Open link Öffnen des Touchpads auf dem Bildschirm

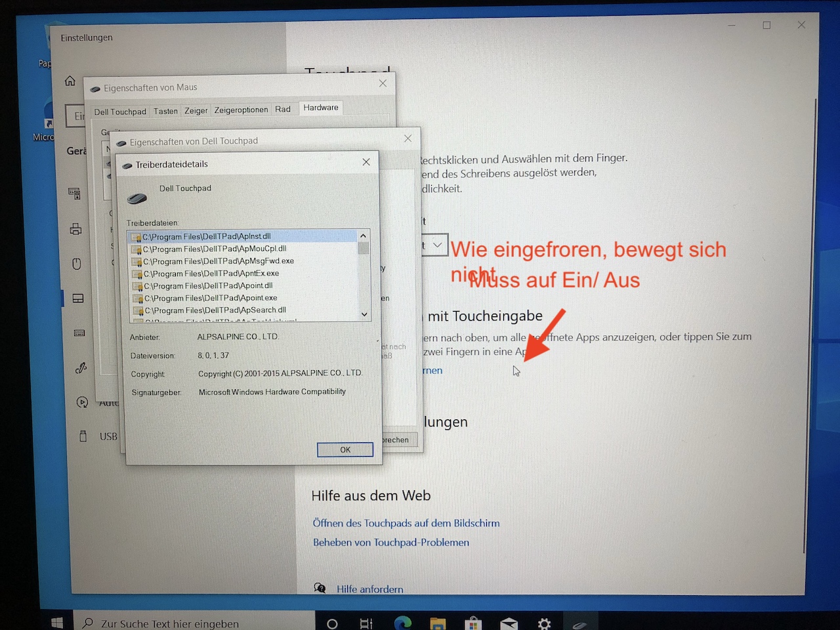tap(406, 523)
